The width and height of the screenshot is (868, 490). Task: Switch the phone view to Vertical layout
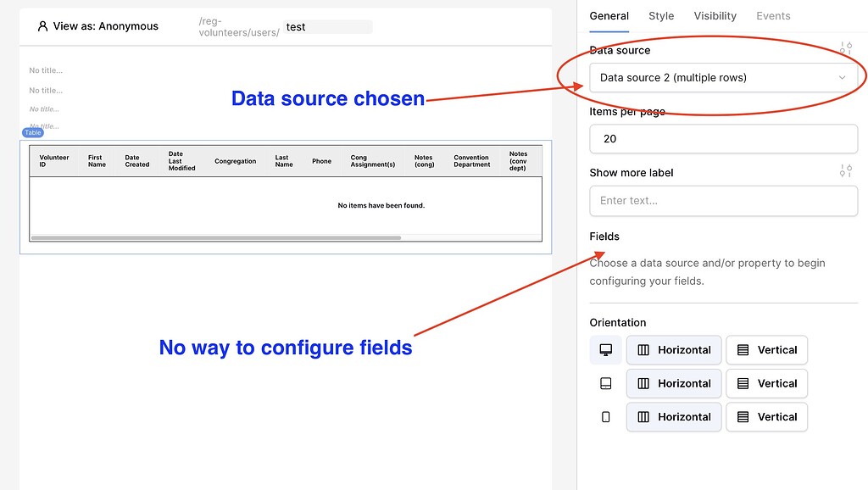(766, 417)
